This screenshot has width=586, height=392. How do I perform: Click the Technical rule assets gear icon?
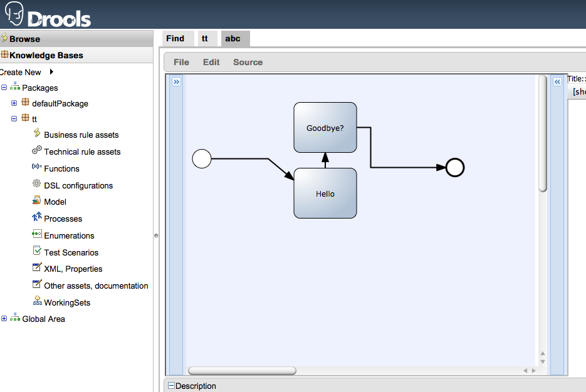coord(37,151)
